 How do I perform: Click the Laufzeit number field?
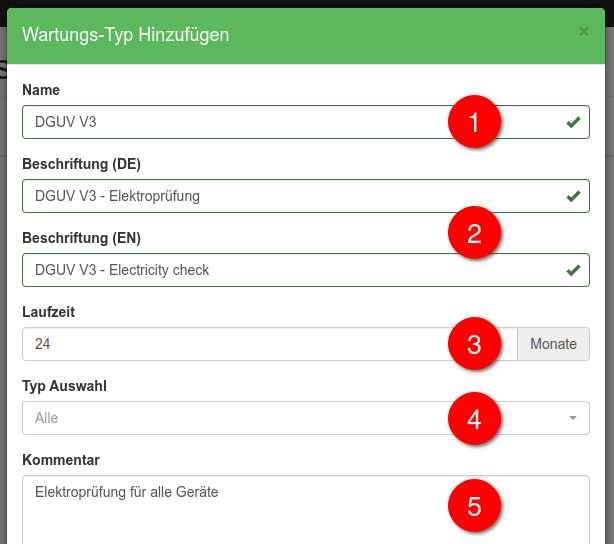(270, 344)
